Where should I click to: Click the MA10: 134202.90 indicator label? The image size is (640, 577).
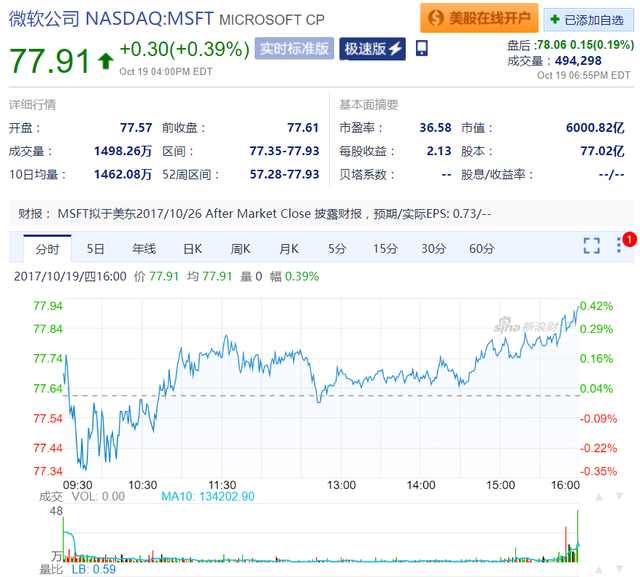click(208, 497)
